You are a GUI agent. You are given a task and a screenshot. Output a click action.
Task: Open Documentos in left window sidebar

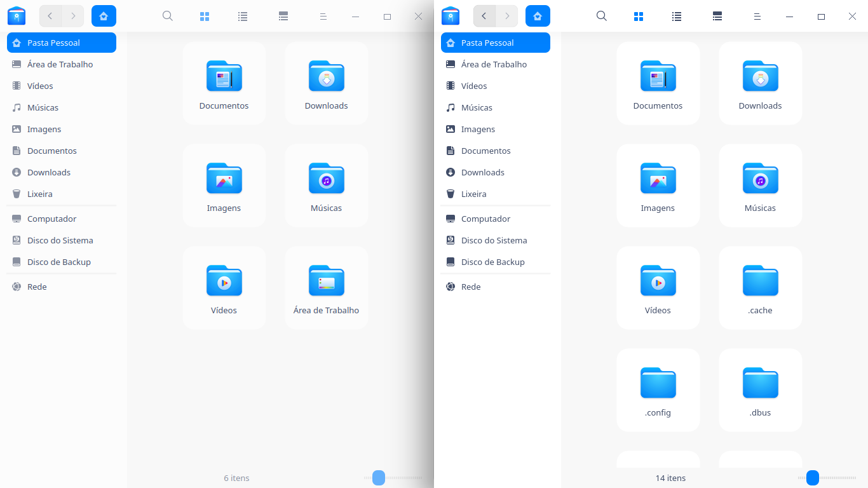(x=62, y=151)
